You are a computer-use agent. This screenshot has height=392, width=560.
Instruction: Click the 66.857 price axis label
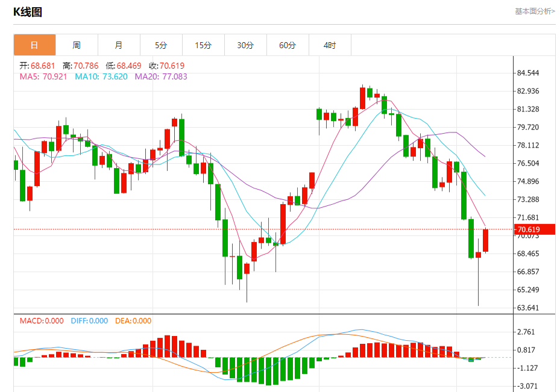(528, 272)
